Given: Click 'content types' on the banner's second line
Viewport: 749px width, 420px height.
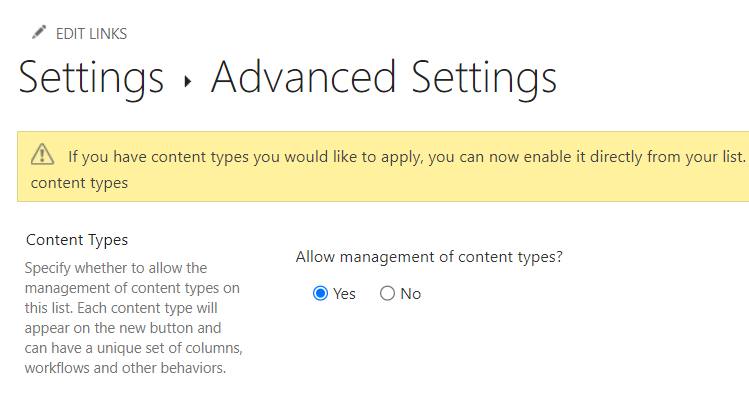Looking at the screenshot, I should 79,182.
